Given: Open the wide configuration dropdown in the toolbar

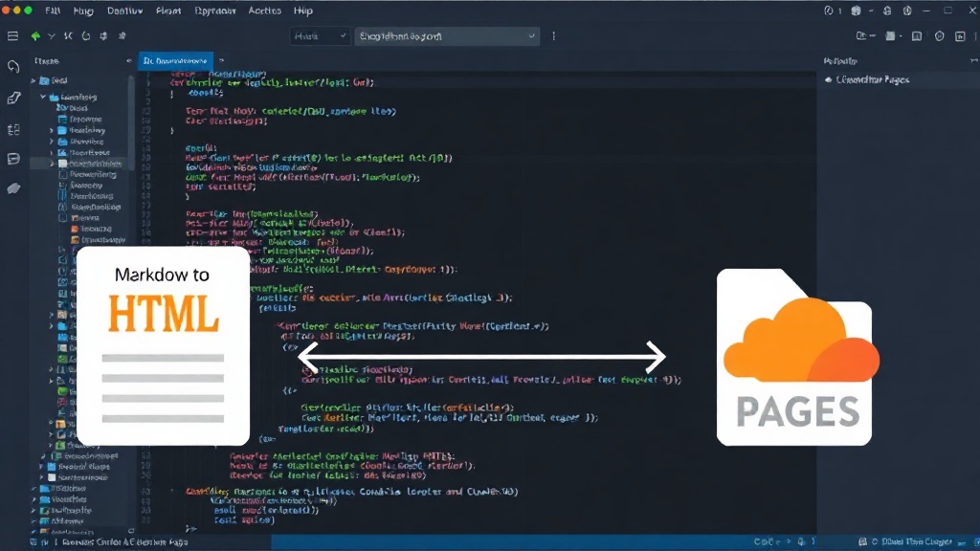Looking at the screenshot, I should point(447,36).
